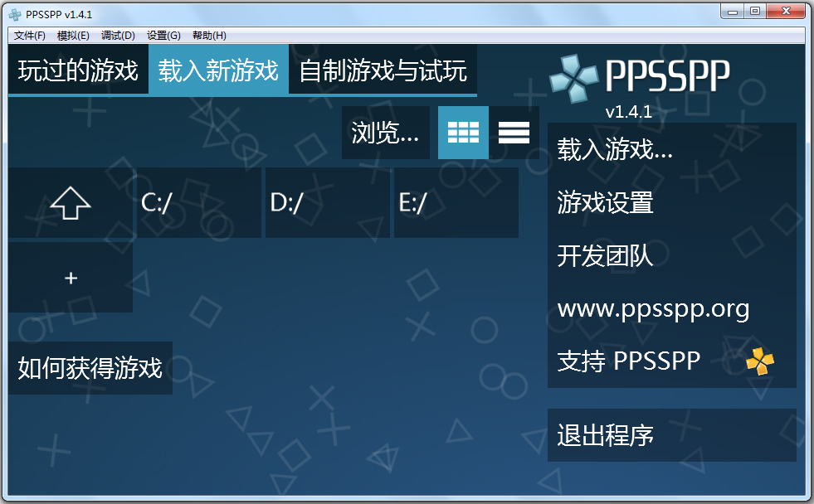The width and height of the screenshot is (814, 504).
Task: Visit www.ppsspp.org link
Action: tap(672, 308)
